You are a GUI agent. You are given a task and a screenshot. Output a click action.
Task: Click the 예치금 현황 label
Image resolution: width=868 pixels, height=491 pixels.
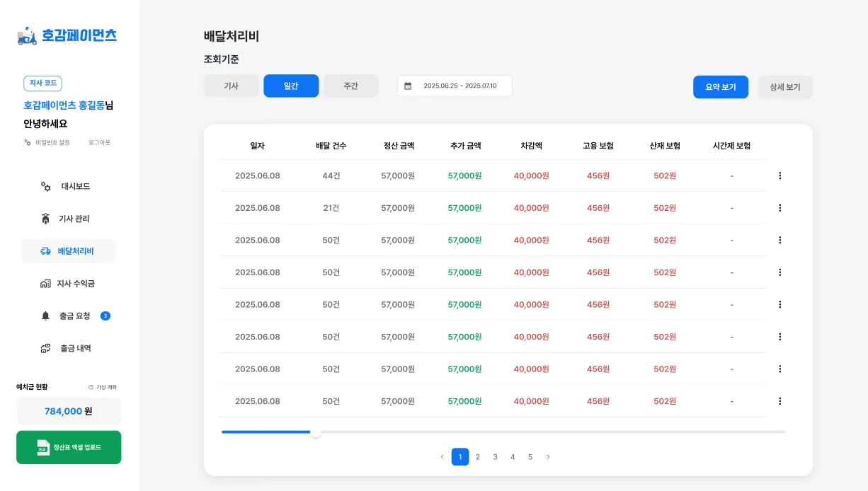(x=32, y=387)
